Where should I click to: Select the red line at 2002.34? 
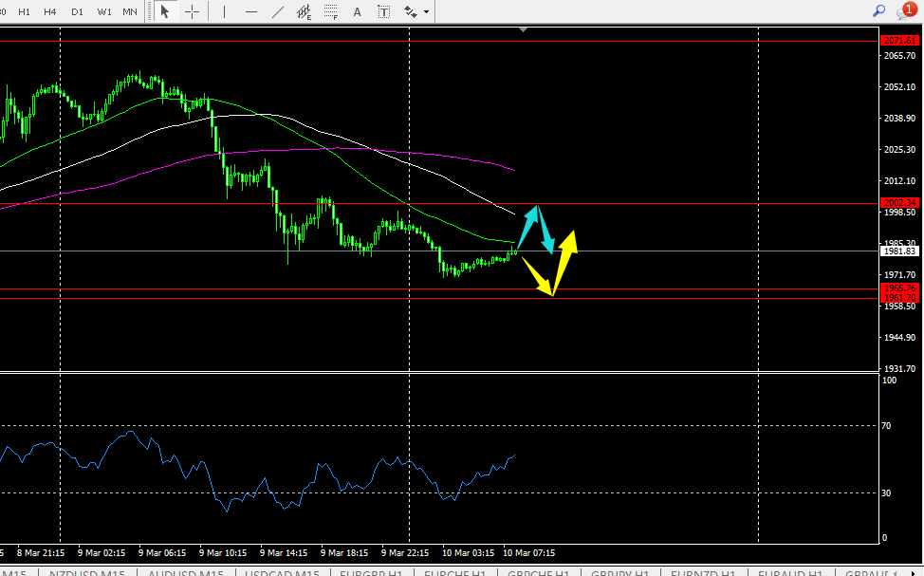[664, 203]
